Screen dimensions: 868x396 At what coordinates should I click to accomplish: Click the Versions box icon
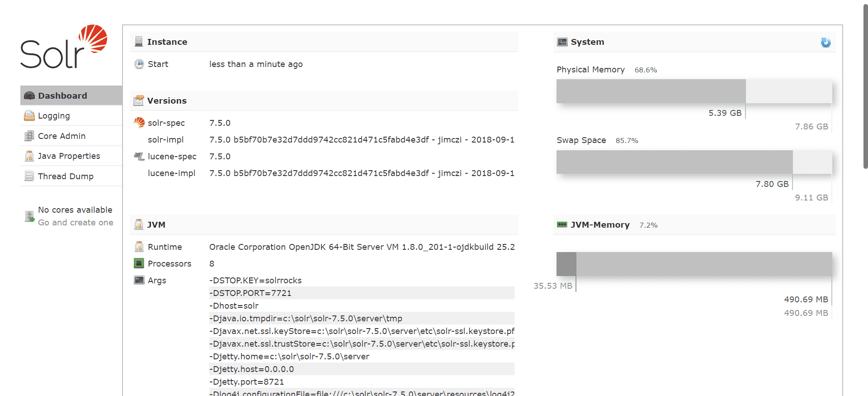(139, 100)
